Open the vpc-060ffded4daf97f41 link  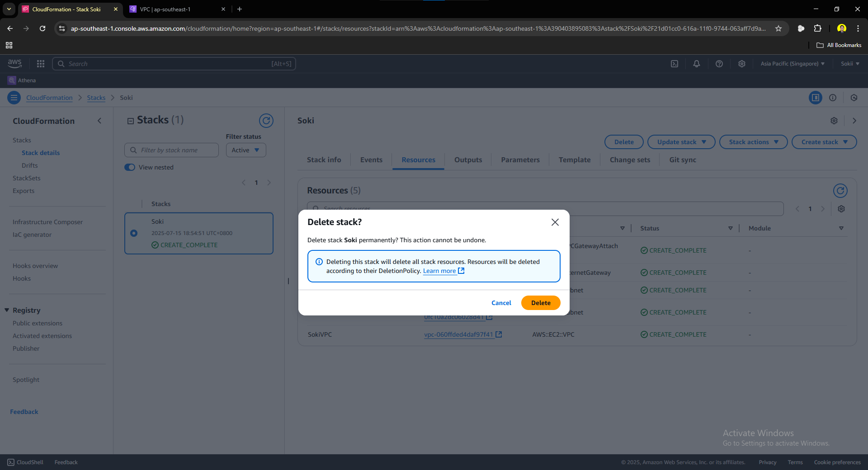463,334
